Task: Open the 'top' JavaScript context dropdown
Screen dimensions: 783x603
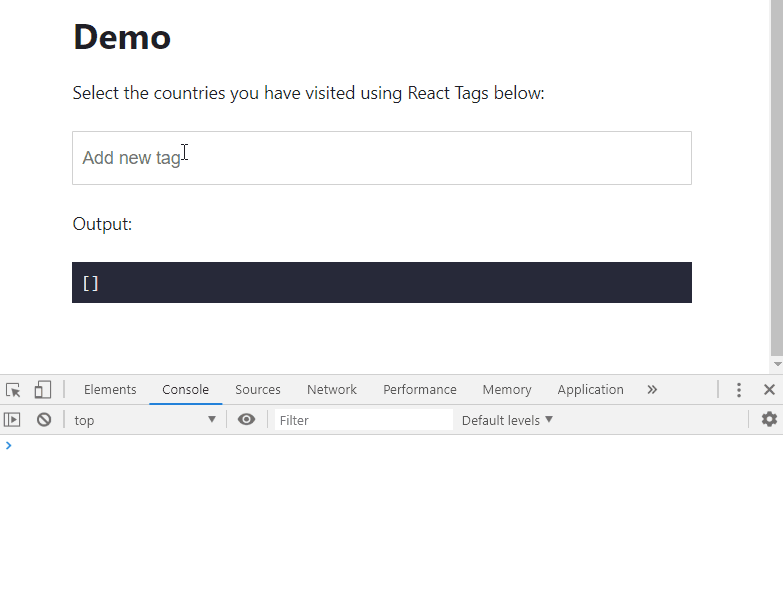Action: pos(145,420)
